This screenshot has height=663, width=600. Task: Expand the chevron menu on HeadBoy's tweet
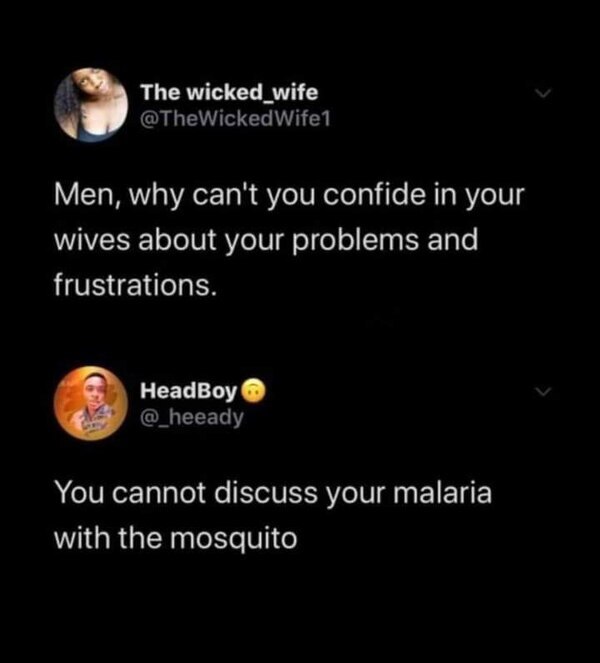[x=543, y=392]
